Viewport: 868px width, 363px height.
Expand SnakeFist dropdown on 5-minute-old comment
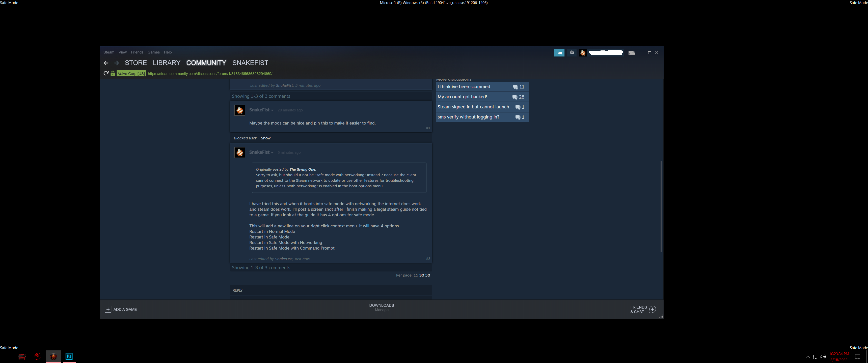tap(272, 153)
